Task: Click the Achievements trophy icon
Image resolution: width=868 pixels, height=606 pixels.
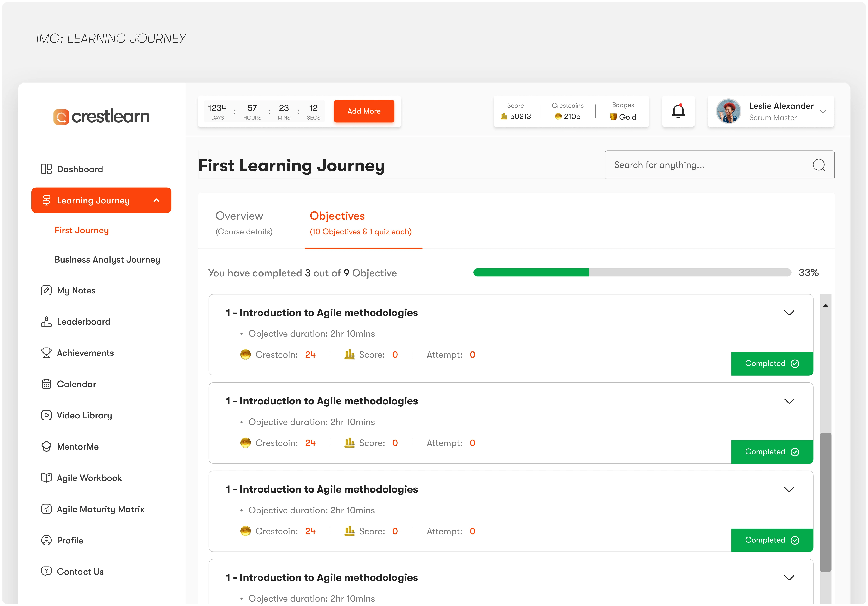Action: tap(46, 353)
